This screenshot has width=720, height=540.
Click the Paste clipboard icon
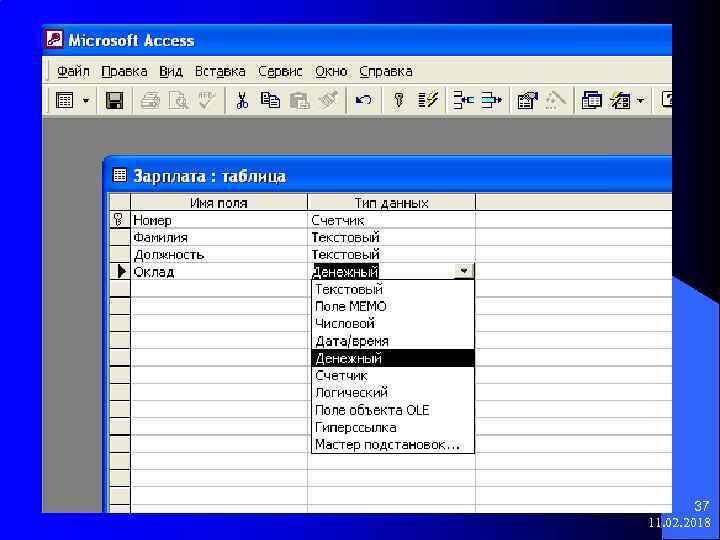[x=299, y=100]
